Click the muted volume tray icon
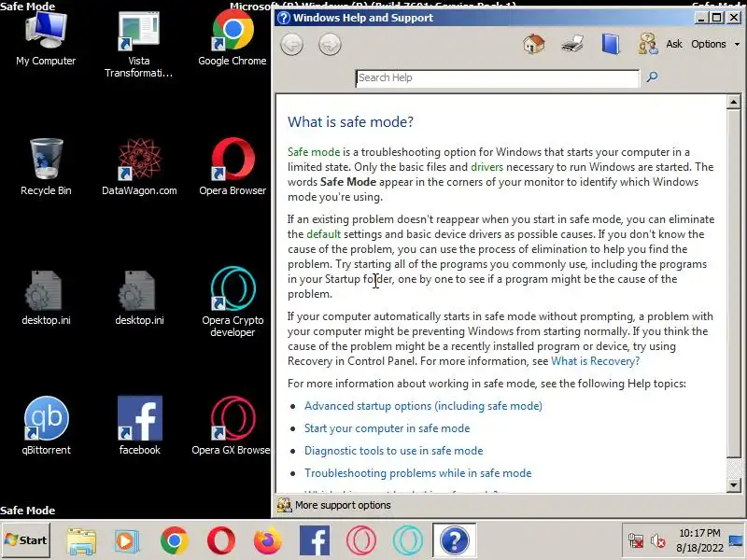This screenshot has height=560, width=747. 658,541
